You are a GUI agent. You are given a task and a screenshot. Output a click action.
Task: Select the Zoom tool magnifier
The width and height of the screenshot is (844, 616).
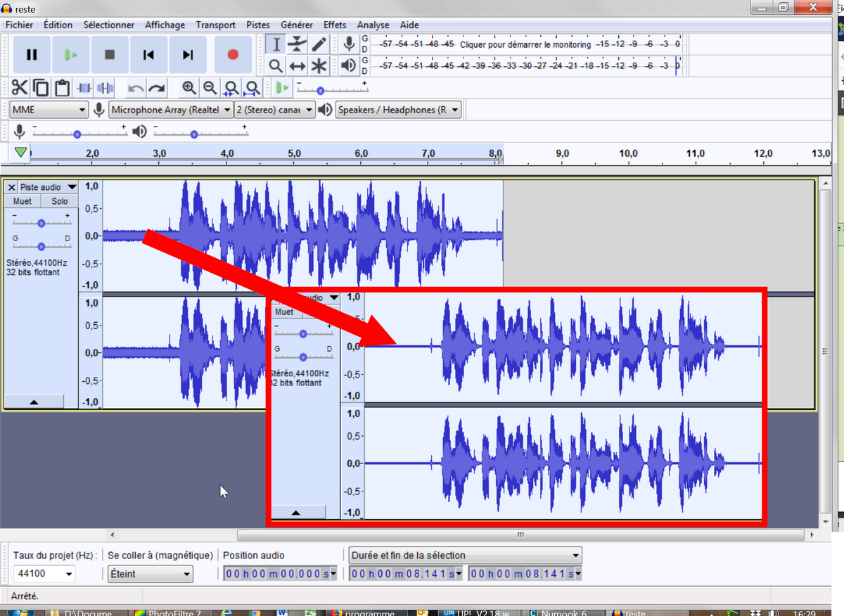pyautogui.click(x=276, y=66)
